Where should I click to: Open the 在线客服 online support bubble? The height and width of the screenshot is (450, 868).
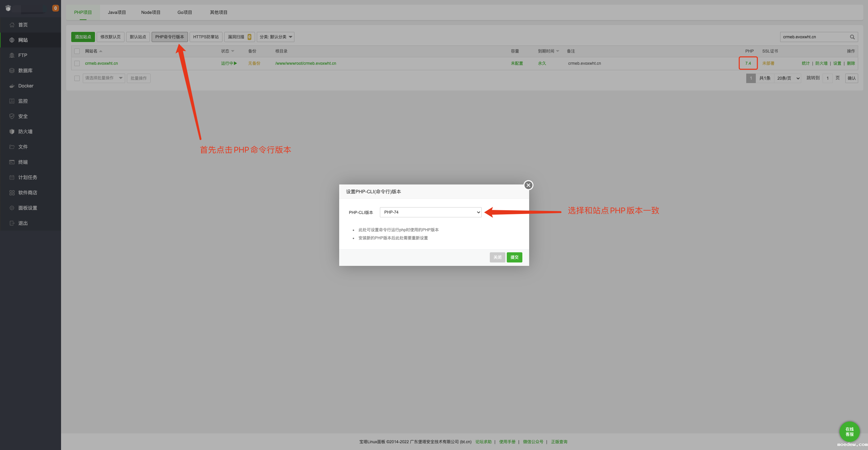849,431
